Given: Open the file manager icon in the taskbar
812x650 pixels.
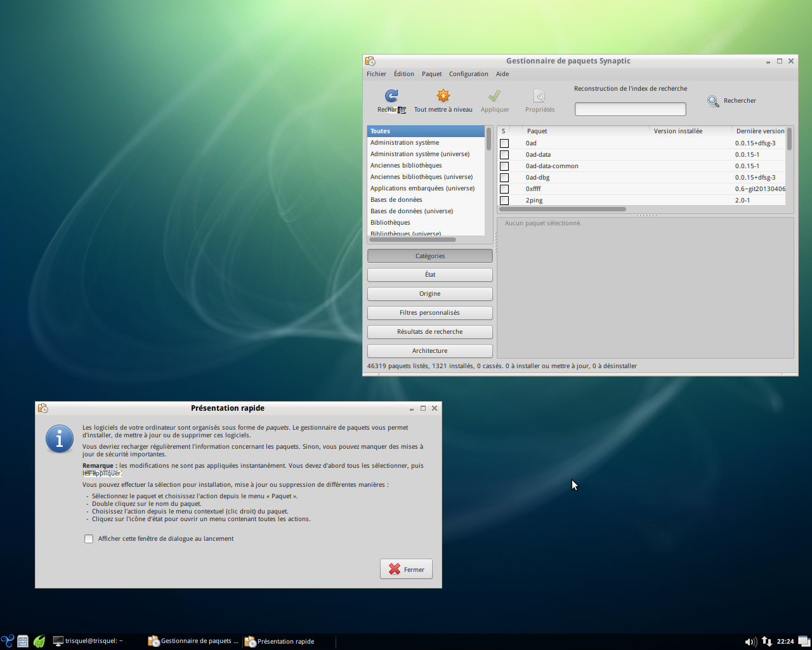Looking at the screenshot, I should [x=23, y=641].
